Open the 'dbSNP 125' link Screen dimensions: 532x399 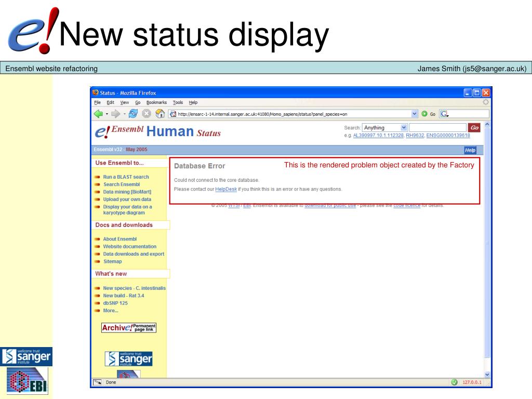click(115, 303)
